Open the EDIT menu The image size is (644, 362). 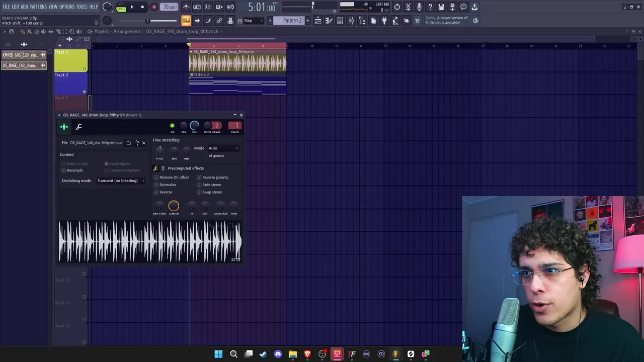pyautogui.click(x=16, y=7)
